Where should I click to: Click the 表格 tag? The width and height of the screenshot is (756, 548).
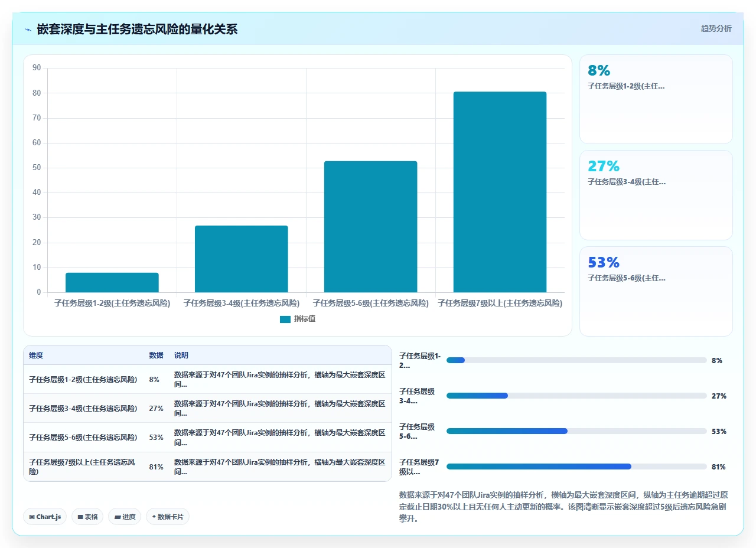point(87,517)
